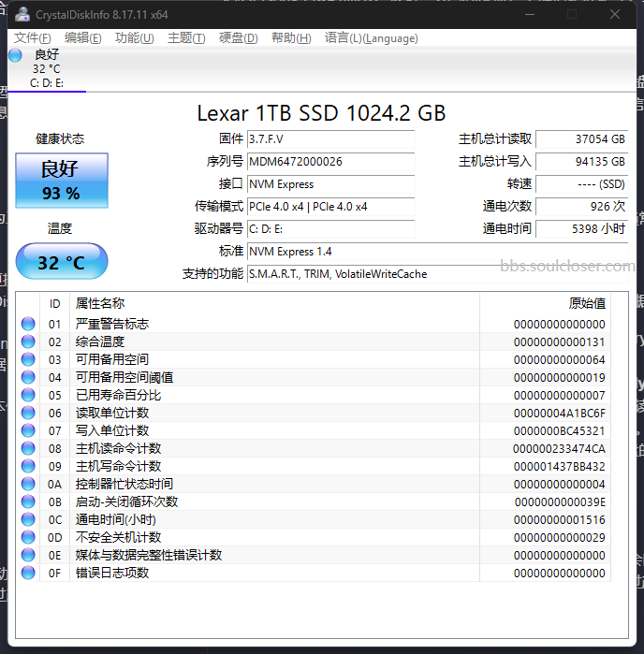Select attribute name 写入单位计数
This screenshot has height=654, width=644.
[112, 431]
